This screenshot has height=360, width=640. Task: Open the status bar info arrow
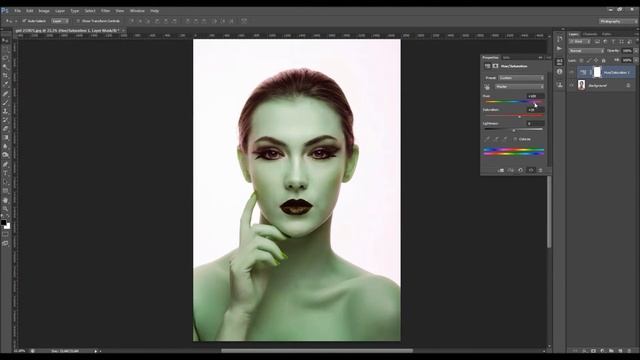[96, 351]
